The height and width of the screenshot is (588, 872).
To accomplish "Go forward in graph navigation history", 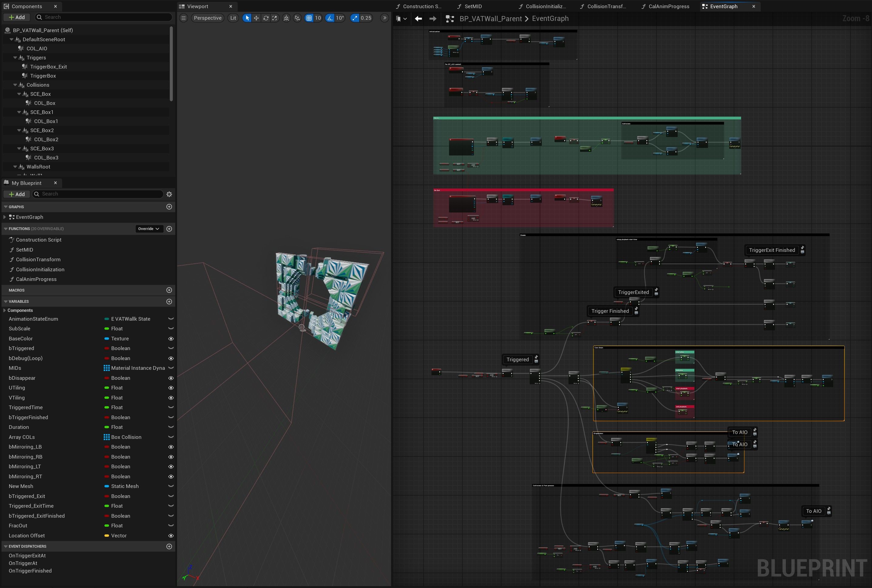I will pyautogui.click(x=433, y=19).
